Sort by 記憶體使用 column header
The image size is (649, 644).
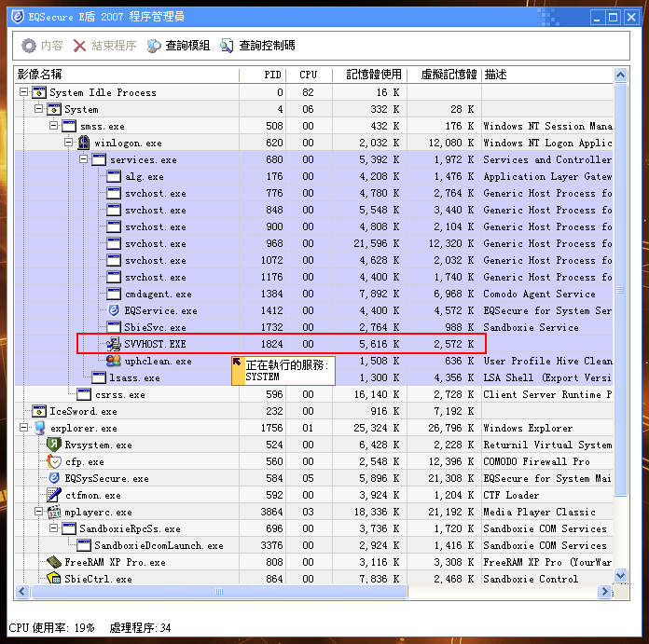(369, 75)
